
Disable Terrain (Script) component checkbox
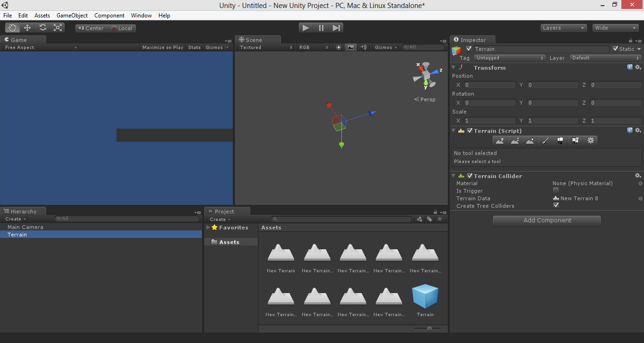coord(470,131)
